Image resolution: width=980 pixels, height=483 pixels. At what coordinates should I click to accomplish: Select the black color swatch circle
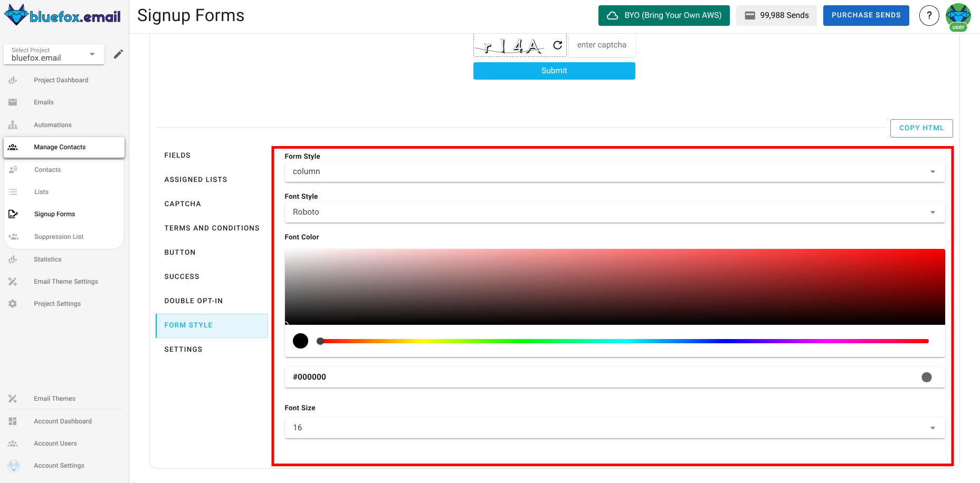tap(300, 341)
